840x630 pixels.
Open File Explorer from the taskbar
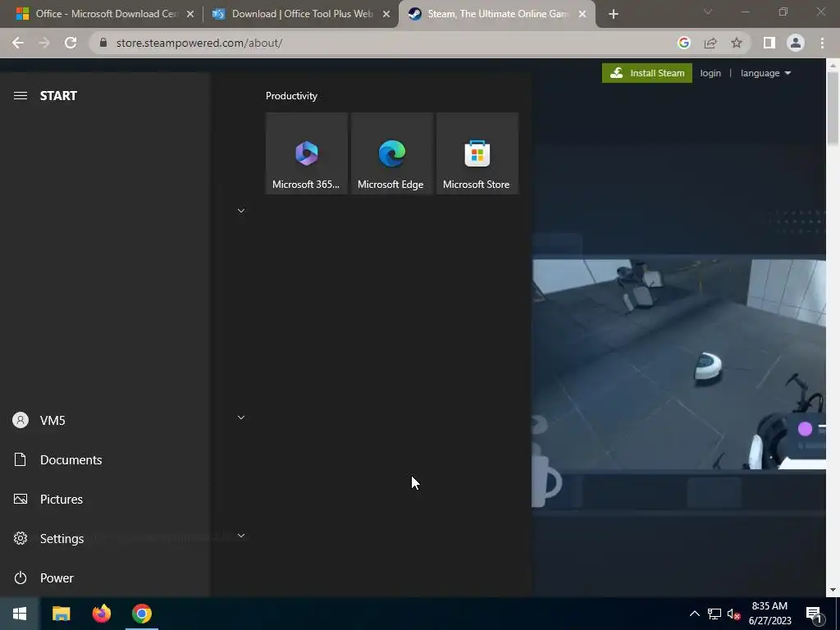[x=61, y=614]
